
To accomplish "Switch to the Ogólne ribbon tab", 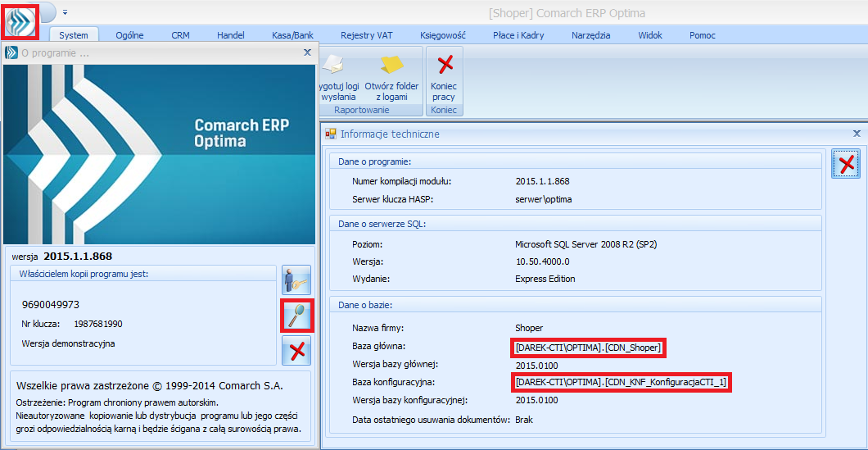I will [129, 35].
